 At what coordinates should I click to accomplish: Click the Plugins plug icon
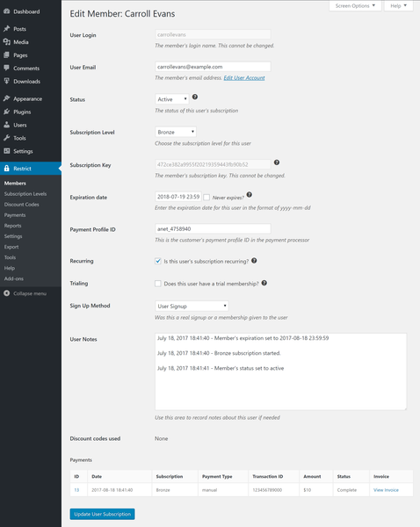click(6, 112)
